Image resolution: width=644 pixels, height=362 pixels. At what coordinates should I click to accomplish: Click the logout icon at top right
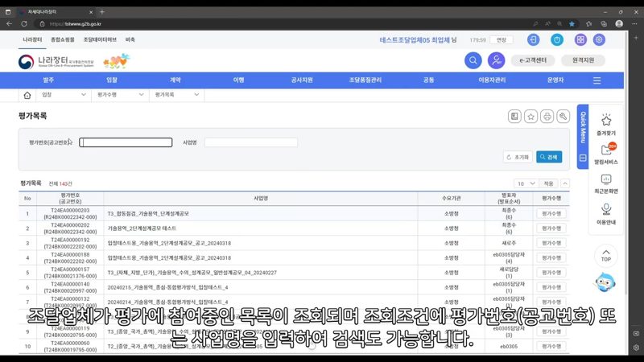(533, 39)
